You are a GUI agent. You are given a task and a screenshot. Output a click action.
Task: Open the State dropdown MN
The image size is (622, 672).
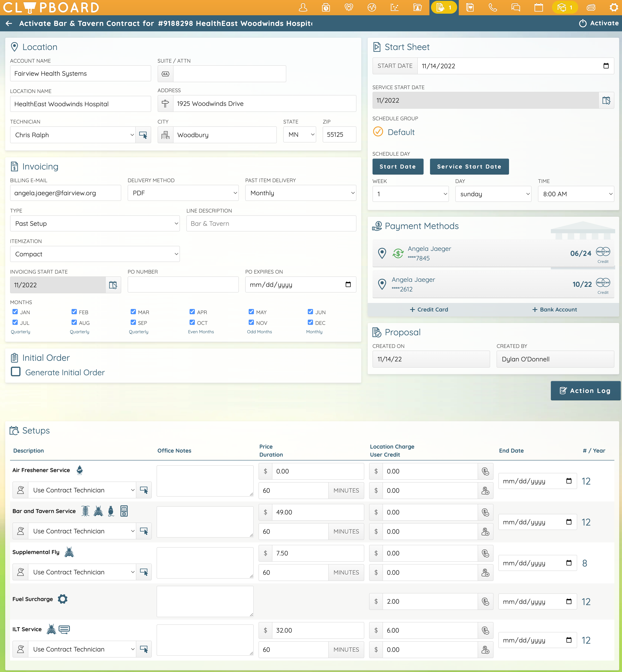click(x=300, y=135)
